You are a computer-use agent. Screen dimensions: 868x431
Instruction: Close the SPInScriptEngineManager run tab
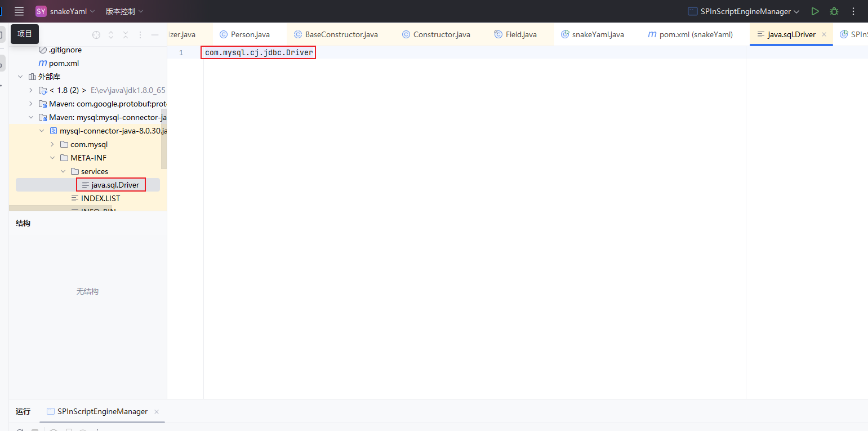click(157, 412)
